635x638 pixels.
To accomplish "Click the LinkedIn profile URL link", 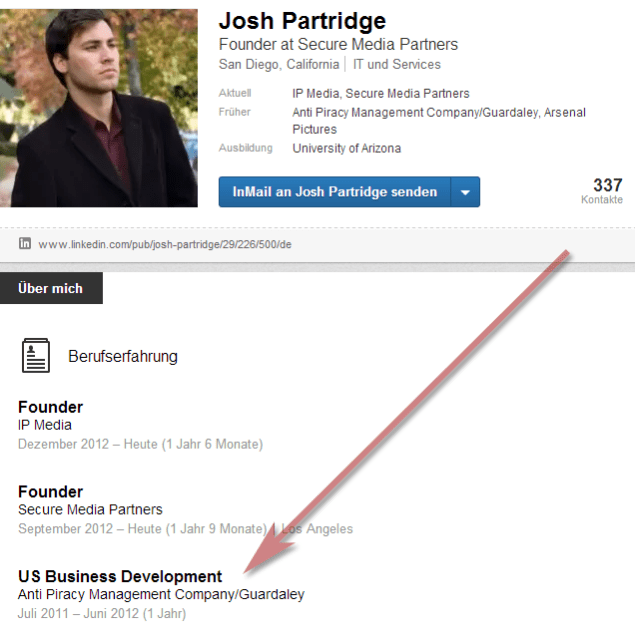I will 165,245.
